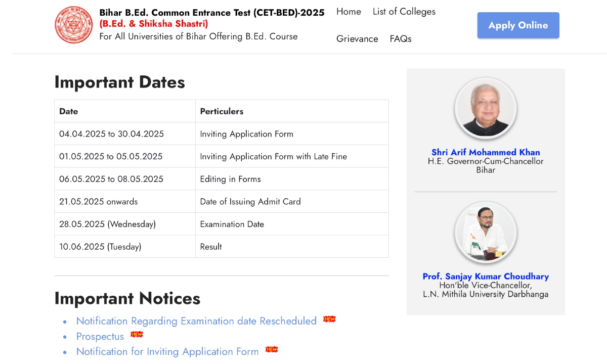
Task: Click the Date column header
Action: click(125, 111)
